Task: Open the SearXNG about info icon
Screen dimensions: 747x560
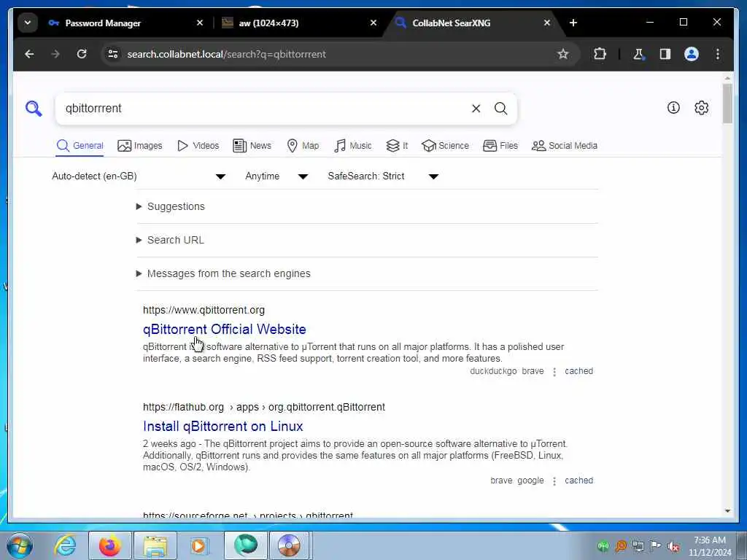Action: (673, 108)
